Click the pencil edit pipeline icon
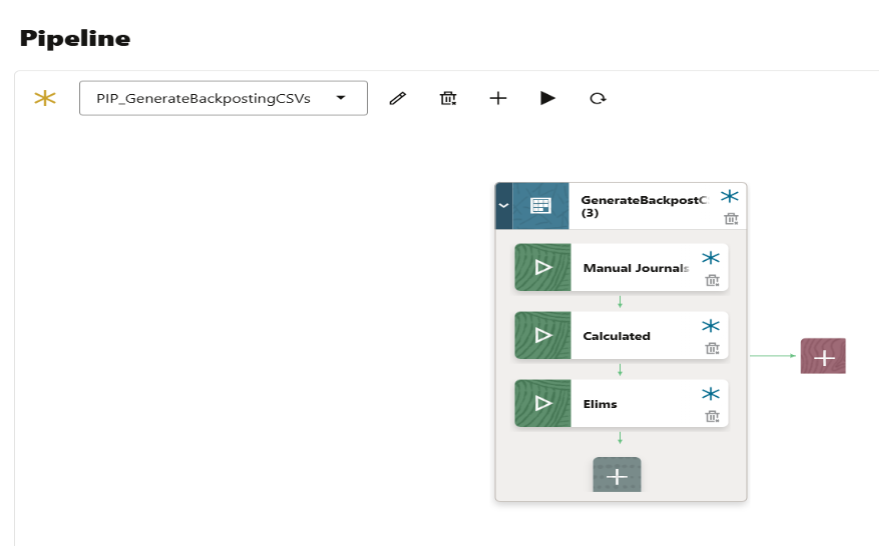This screenshot has width=879, height=546. pos(397,99)
